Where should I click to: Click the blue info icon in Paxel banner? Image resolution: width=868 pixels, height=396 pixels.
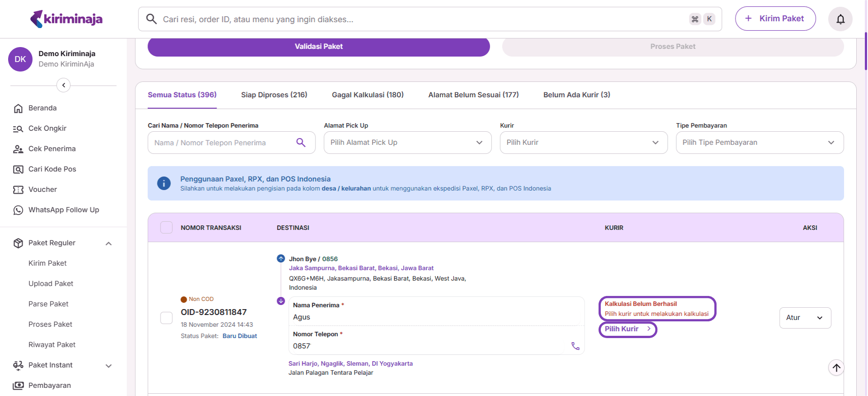coord(164,183)
